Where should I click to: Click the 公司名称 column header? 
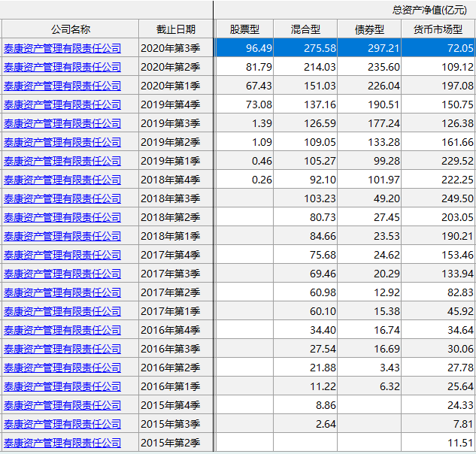click(70, 29)
